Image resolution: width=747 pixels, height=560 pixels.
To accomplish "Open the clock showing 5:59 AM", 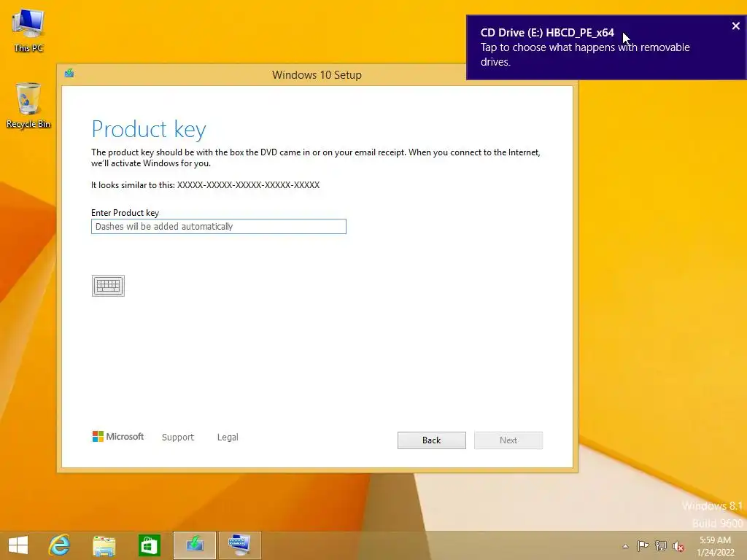I will tap(715, 546).
